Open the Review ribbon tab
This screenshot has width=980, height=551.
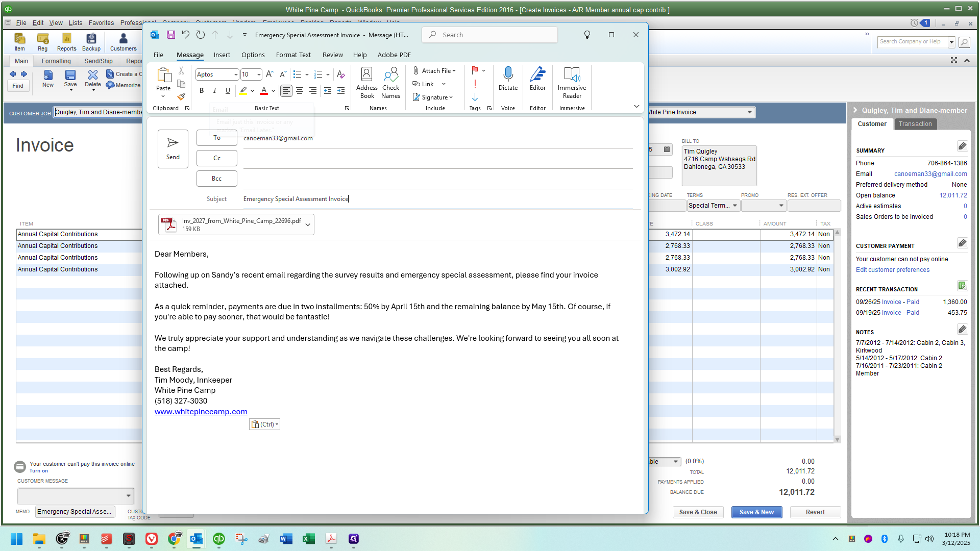[x=333, y=55]
